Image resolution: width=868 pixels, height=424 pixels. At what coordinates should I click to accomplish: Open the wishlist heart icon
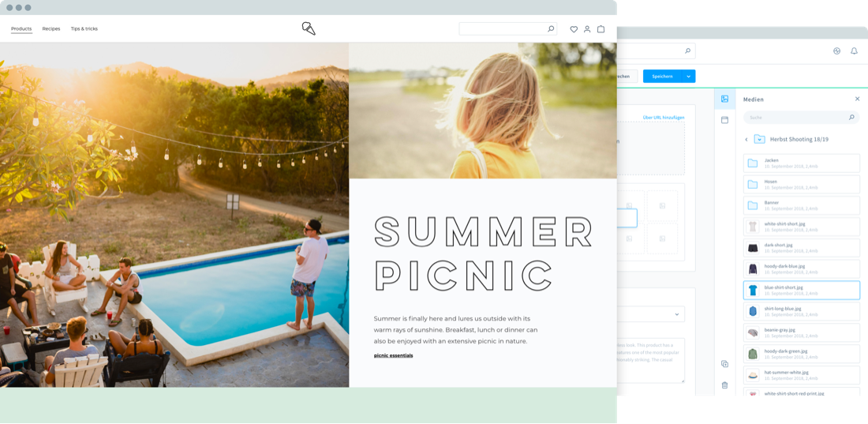[574, 29]
